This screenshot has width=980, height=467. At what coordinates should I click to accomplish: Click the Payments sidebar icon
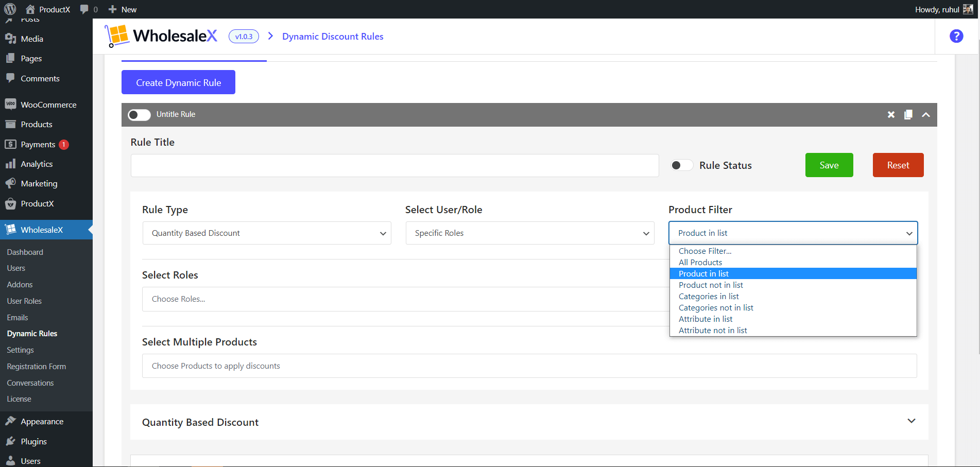10,144
